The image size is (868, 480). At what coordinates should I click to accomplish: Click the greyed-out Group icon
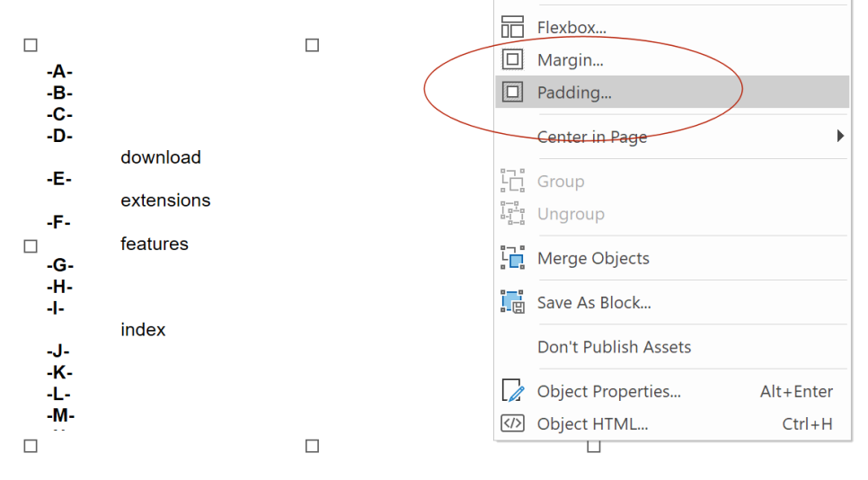click(512, 181)
